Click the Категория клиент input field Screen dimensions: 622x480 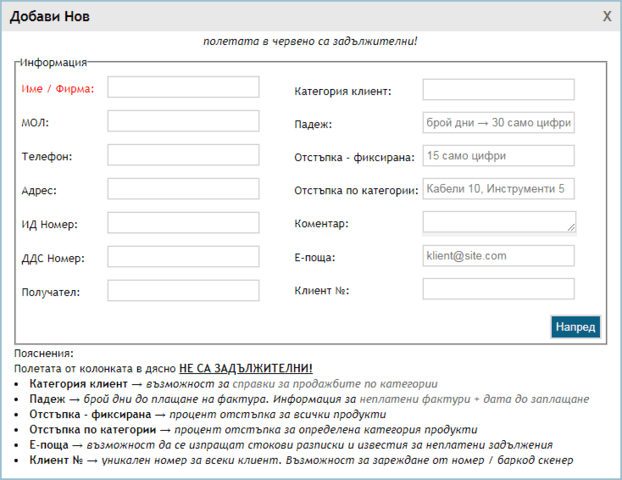498,90
